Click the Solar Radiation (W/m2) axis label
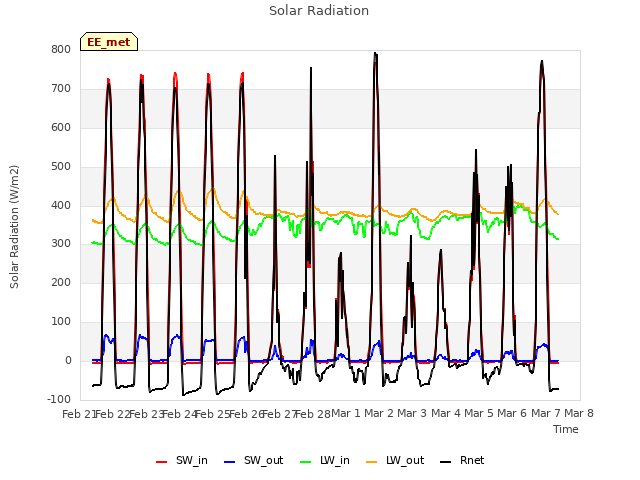 [x=14, y=227]
